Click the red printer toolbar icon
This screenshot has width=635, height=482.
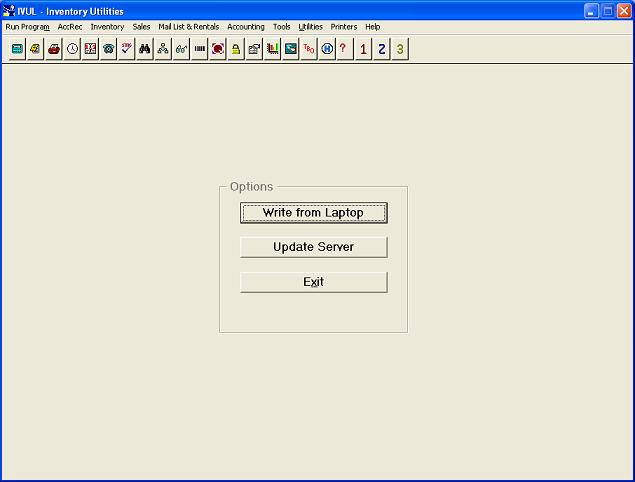pos(53,49)
